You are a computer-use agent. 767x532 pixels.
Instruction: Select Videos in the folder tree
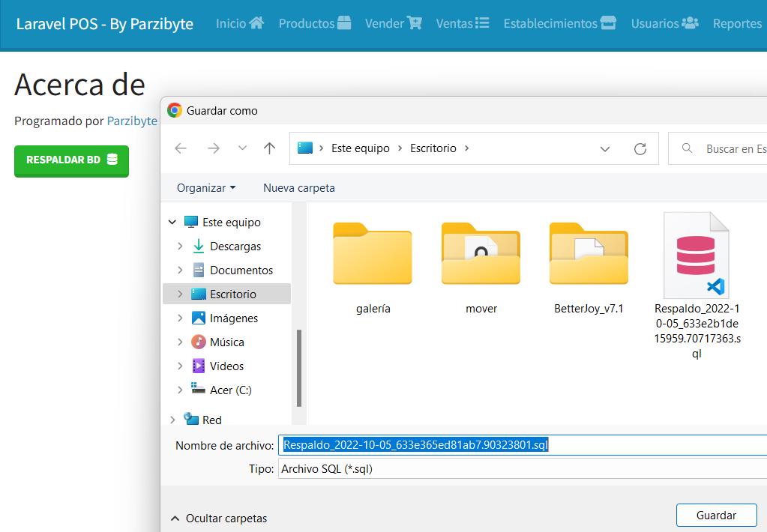[x=226, y=366]
